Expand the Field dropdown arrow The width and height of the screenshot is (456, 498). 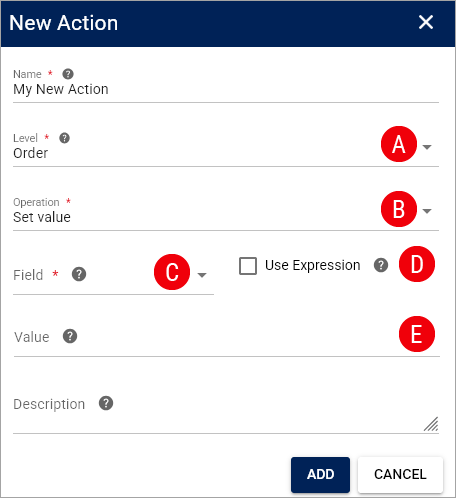pyautogui.click(x=202, y=275)
